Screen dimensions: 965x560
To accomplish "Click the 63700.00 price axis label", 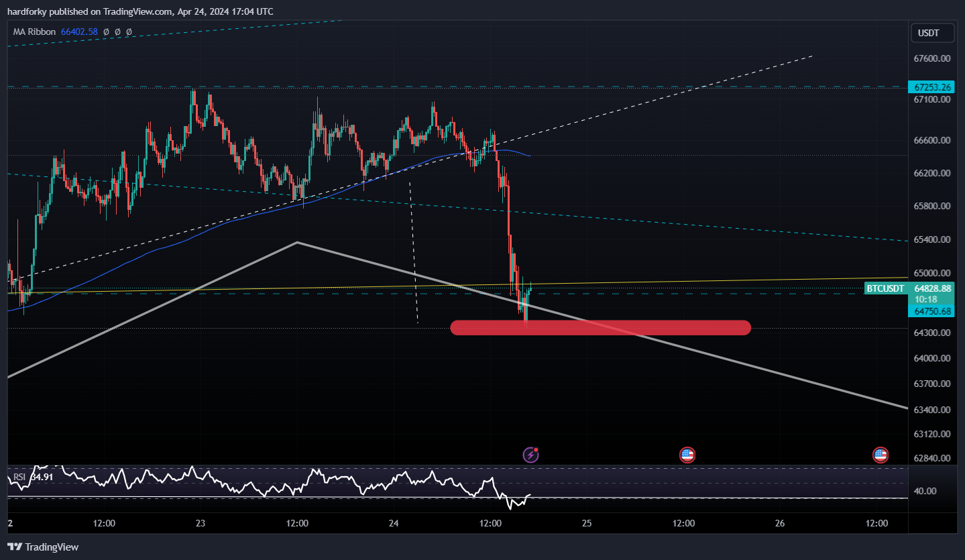I will [x=933, y=384].
